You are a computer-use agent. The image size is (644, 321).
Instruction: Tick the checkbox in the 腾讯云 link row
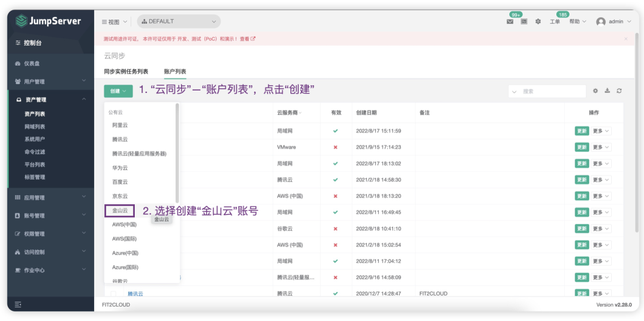coord(113,294)
